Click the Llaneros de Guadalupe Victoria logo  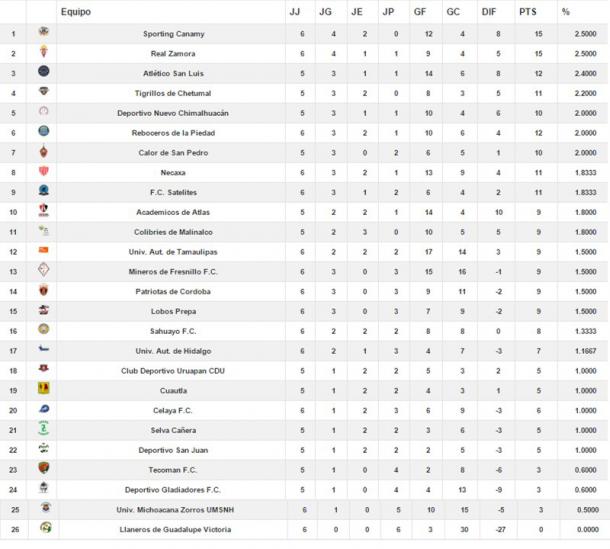43,527
